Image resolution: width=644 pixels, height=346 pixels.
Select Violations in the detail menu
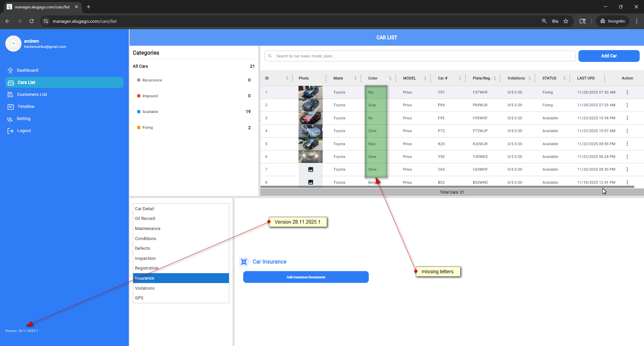point(145,288)
